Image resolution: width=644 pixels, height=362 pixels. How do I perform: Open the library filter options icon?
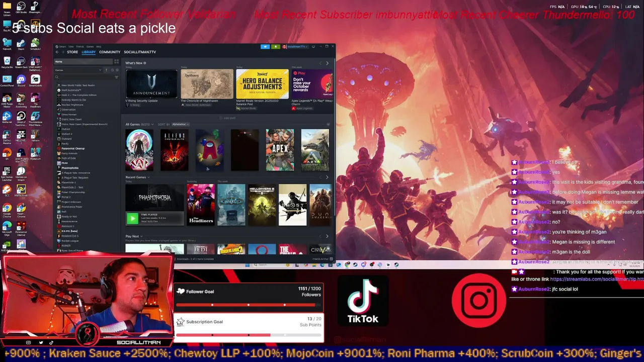point(116,77)
